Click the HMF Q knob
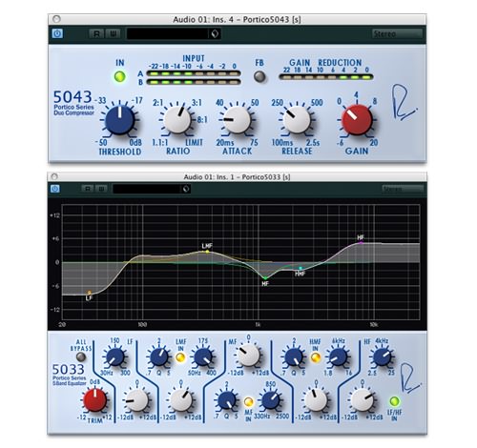The width and height of the screenshot is (477, 448). pyautogui.click(x=294, y=356)
